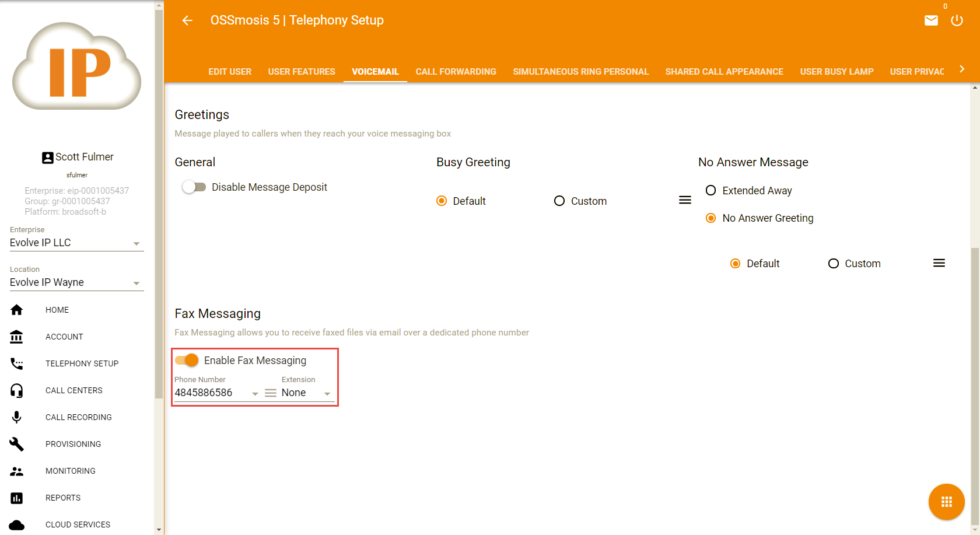Open the User Features tab
The width and height of the screenshot is (980, 535).
[x=302, y=72]
